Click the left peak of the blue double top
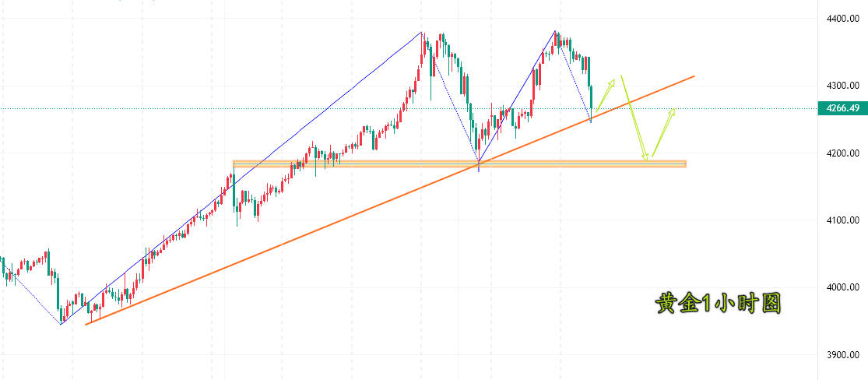The image size is (868, 380). click(422, 33)
